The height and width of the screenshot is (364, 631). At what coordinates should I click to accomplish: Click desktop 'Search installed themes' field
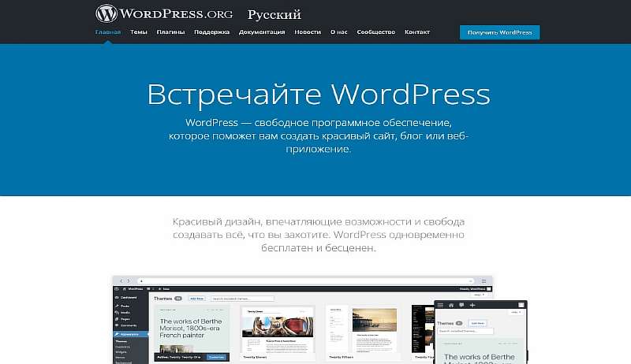point(242,299)
